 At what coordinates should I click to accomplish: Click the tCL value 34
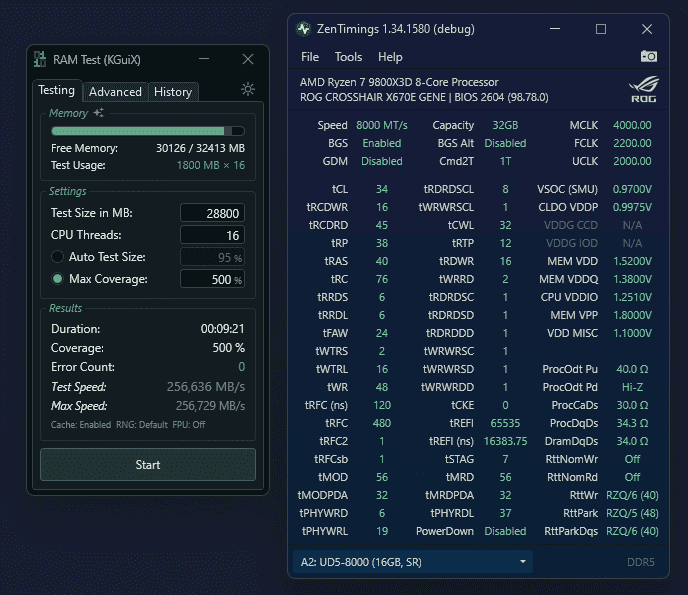[x=382, y=189]
